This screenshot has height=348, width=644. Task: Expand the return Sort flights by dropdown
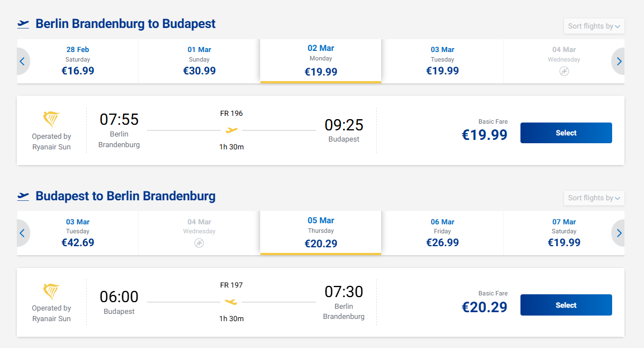tap(594, 198)
